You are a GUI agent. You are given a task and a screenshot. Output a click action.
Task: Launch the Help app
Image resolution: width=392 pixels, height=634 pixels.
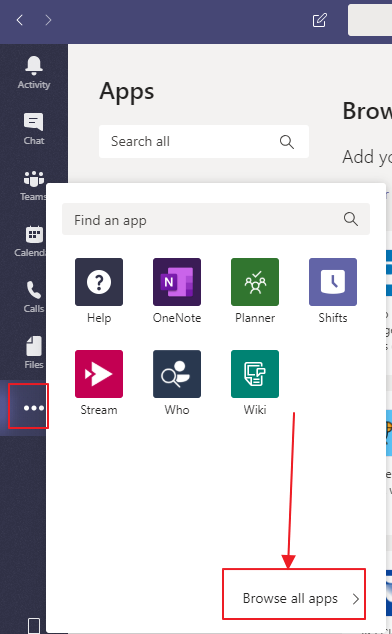[x=99, y=291]
